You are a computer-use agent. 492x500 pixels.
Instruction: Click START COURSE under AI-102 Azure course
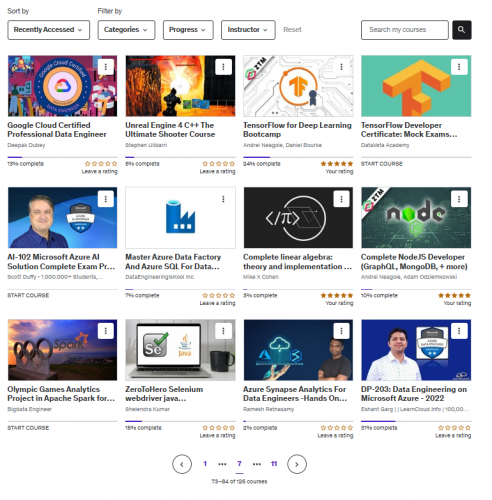click(x=28, y=296)
